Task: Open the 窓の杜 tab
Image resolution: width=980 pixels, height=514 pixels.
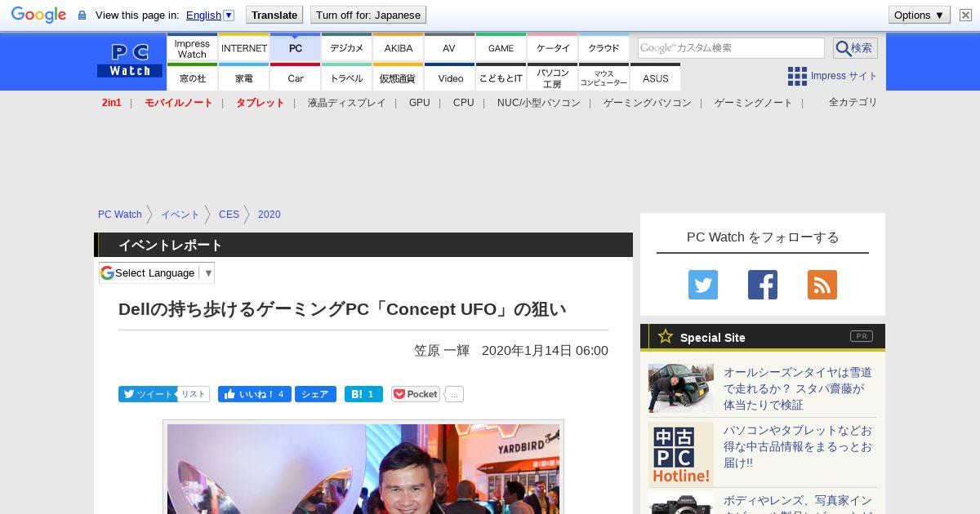Action: pyautogui.click(x=192, y=78)
